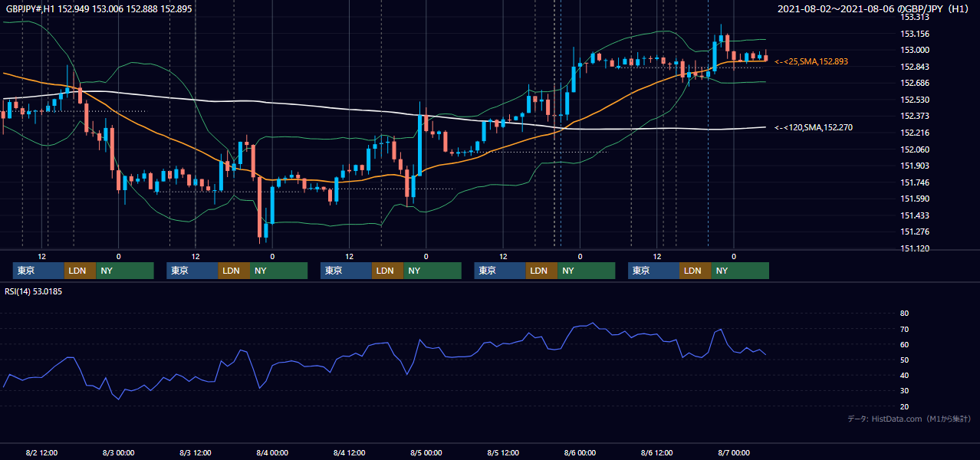Image resolution: width=980 pixels, height=460 pixels.
Task: Click the 8/7 00:00 time axis label
Action: (735, 452)
